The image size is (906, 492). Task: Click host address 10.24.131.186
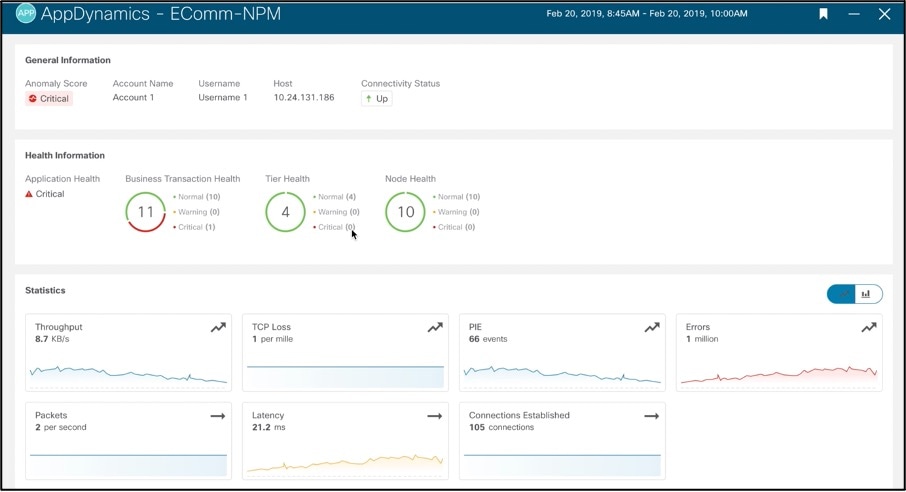(x=304, y=97)
